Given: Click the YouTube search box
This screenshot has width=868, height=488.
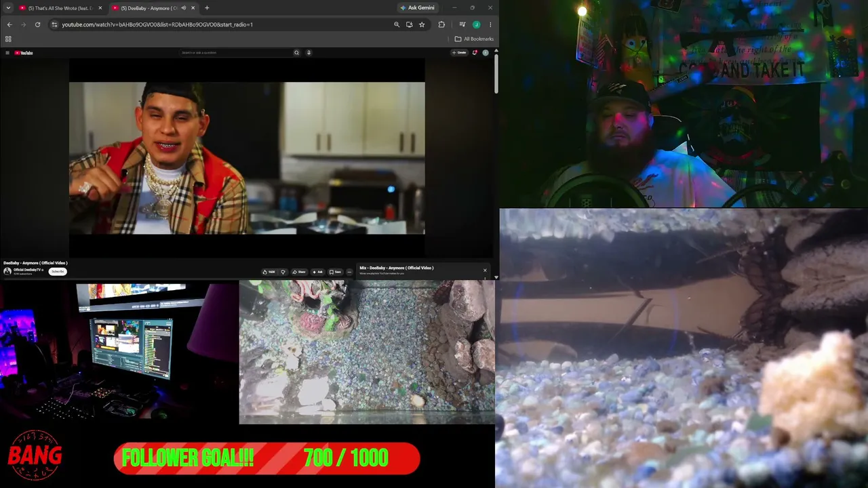Looking at the screenshot, I should (235, 53).
